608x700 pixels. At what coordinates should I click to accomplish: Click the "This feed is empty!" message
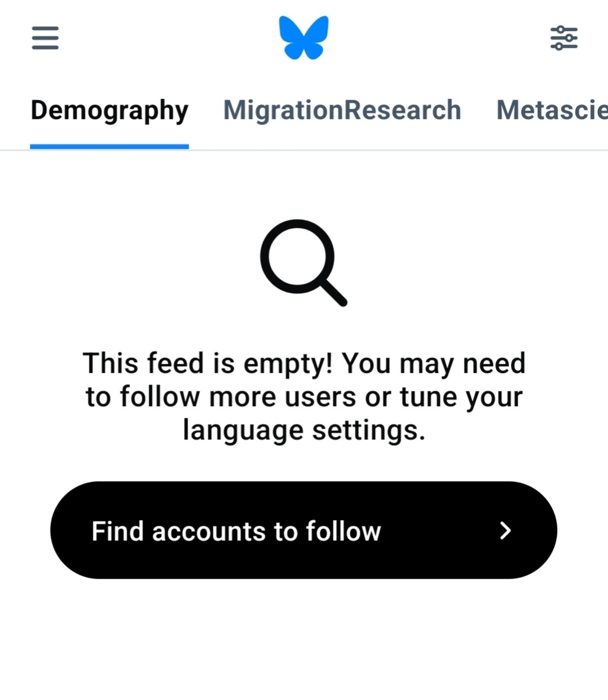click(208, 363)
